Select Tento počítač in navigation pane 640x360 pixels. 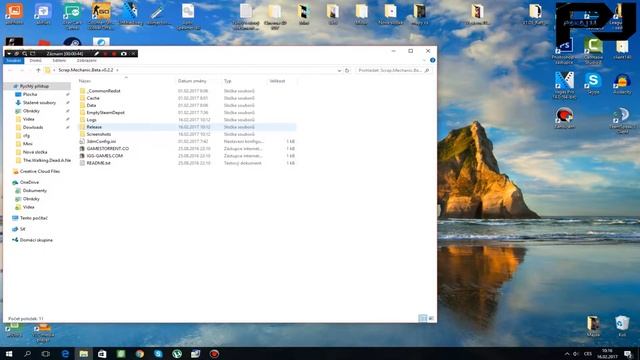33,218
